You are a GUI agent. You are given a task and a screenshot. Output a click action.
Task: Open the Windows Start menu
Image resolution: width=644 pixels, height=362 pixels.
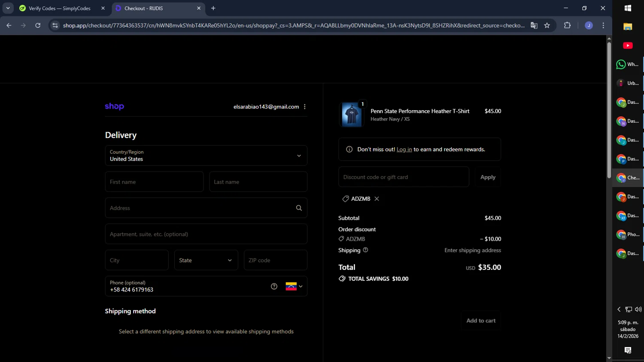628,8
